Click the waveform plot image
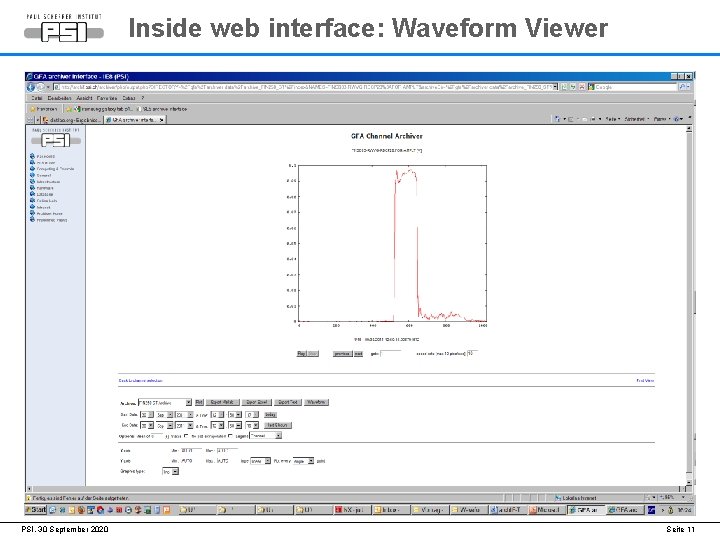This screenshot has width=720, height=540. [x=387, y=246]
